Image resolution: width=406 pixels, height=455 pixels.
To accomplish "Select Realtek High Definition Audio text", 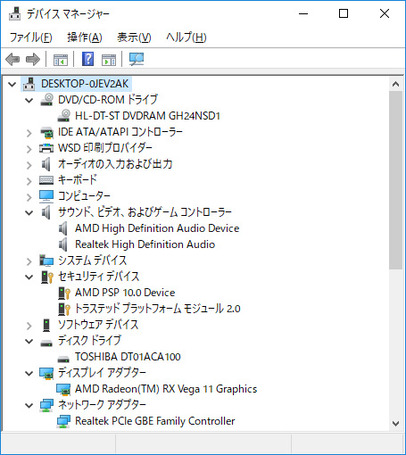I will [145, 244].
